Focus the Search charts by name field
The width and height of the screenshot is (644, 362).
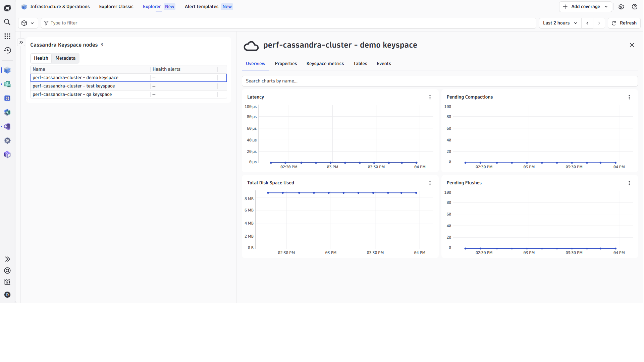click(x=440, y=81)
